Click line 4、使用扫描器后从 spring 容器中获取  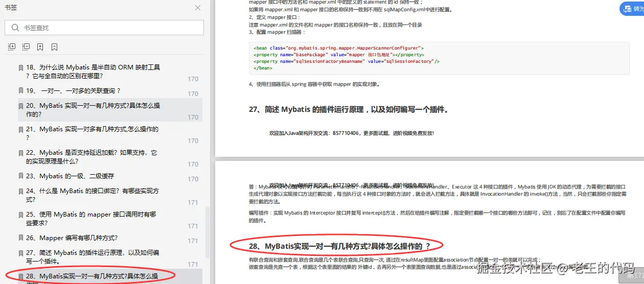coord(314,84)
